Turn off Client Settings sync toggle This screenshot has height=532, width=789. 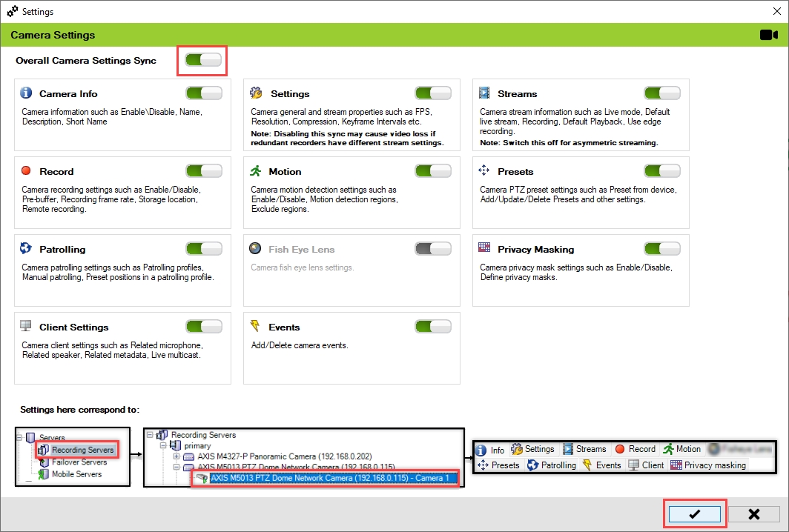tap(203, 327)
